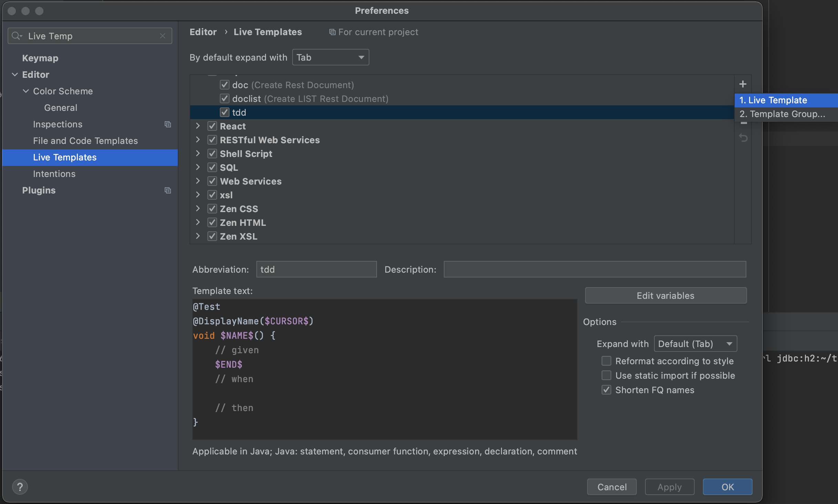Check Use static import if possible

(606, 375)
